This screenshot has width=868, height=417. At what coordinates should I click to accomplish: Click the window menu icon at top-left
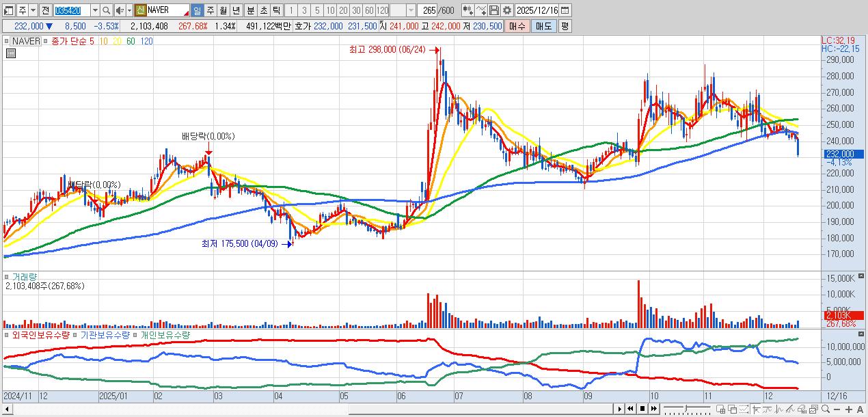[x=8, y=11]
